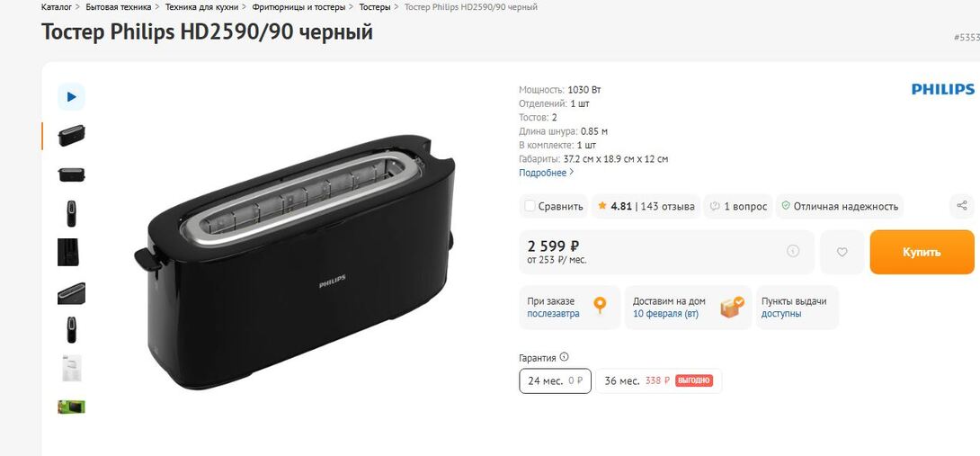Open Бытовая техника breadcrumb
Screen dimensions: 980x456
118,7
